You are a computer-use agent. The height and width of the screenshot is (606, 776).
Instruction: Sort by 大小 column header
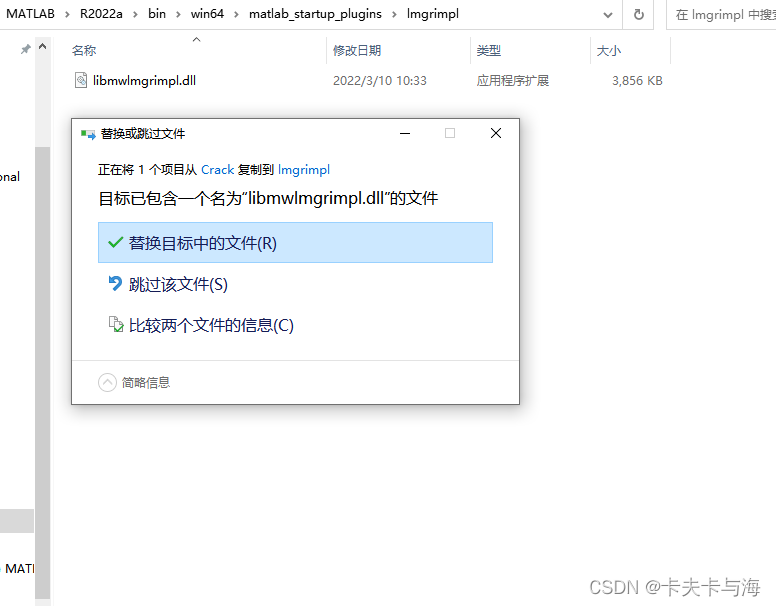point(608,50)
